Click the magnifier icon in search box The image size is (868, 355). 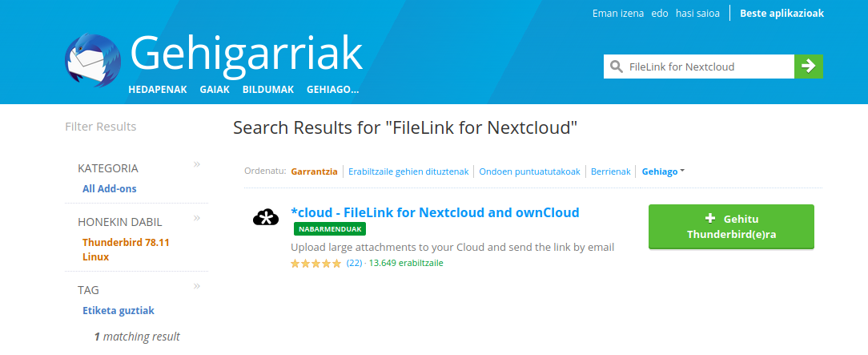pos(616,67)
